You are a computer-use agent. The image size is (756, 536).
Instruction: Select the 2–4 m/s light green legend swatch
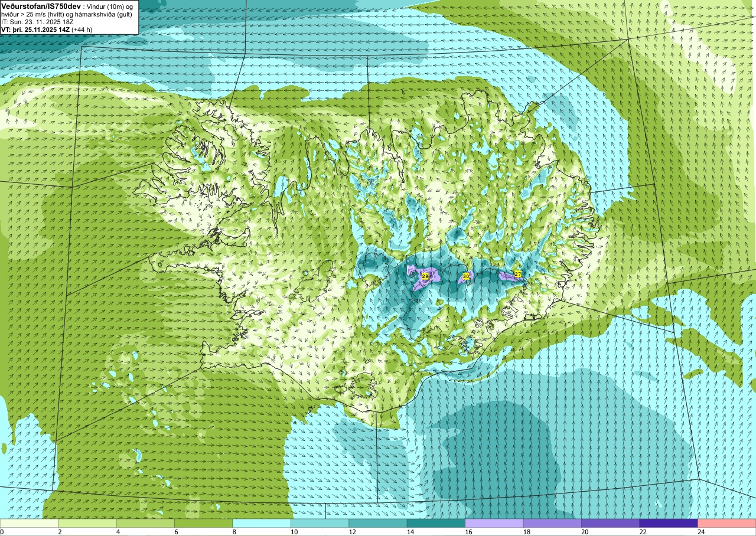[87, 523]
